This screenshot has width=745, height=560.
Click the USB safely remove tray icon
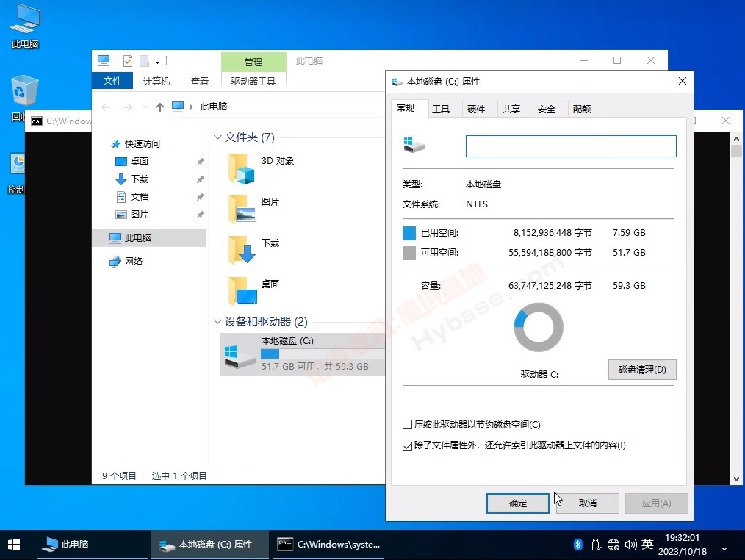(596, 545)
